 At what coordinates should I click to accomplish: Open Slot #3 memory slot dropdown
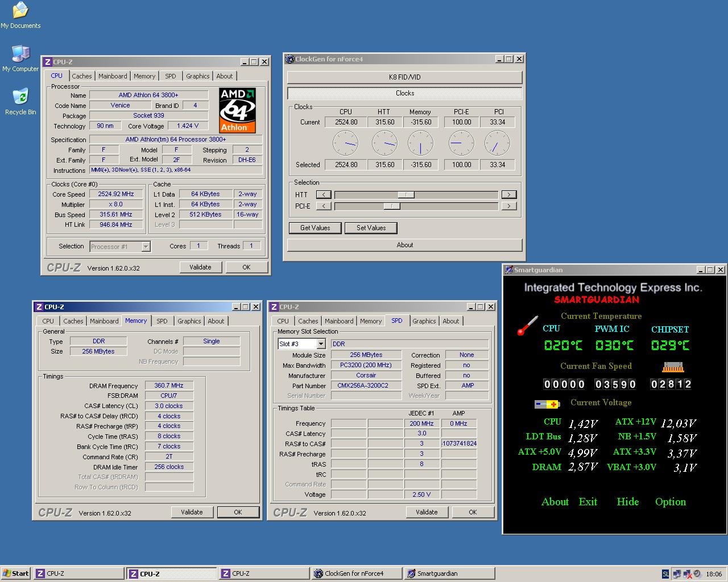pyautogui.click(x=321, y=344)
